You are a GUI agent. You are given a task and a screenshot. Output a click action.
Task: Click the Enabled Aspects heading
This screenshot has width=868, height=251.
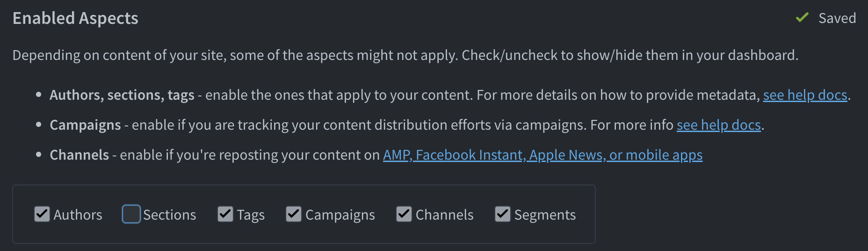pos(75,18)
